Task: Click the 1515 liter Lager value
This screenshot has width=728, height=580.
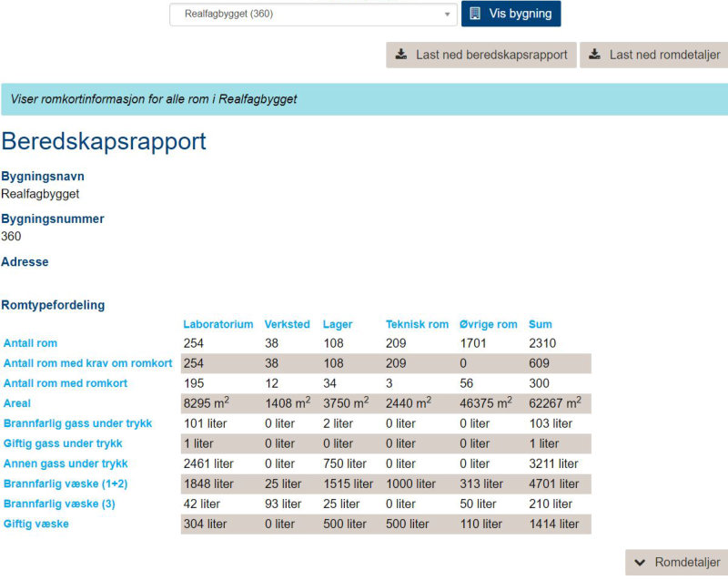Action: click(x=349, y=483)
